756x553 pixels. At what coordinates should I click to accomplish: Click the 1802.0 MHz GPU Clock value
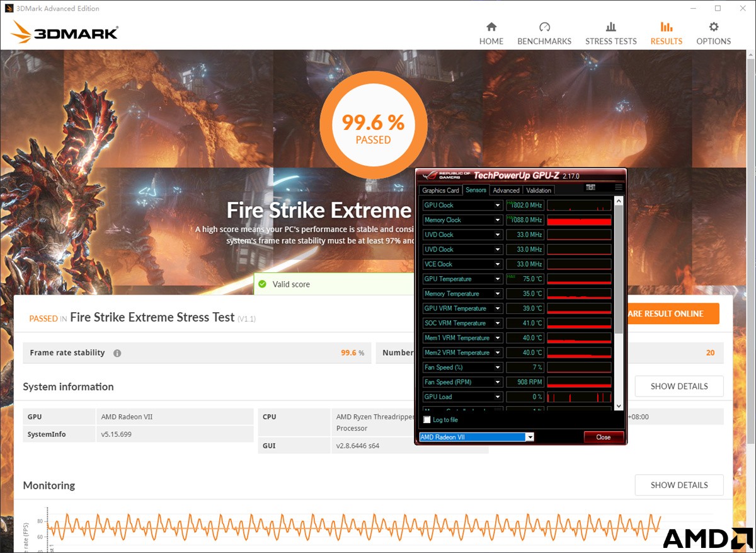coord(525,206)
